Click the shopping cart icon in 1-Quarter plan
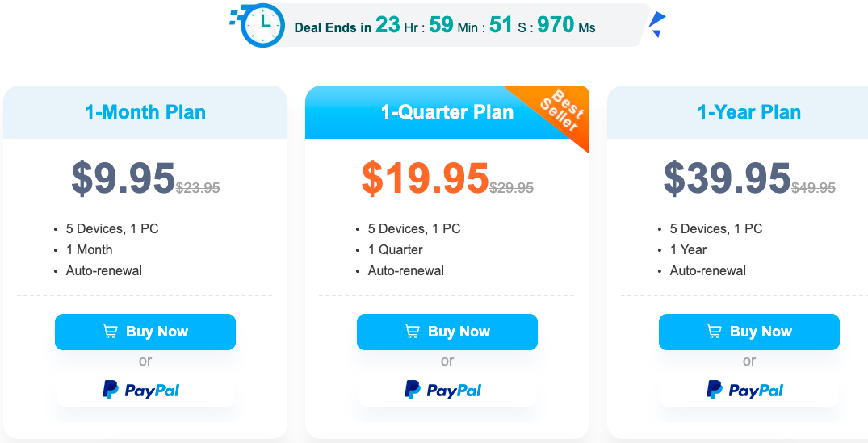The image size is (868, 443). pos(412,332)
